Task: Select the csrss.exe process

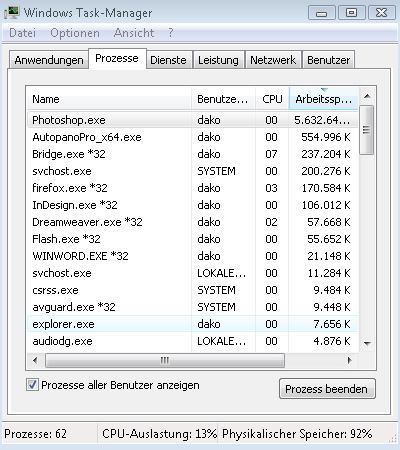Action: 192,290
